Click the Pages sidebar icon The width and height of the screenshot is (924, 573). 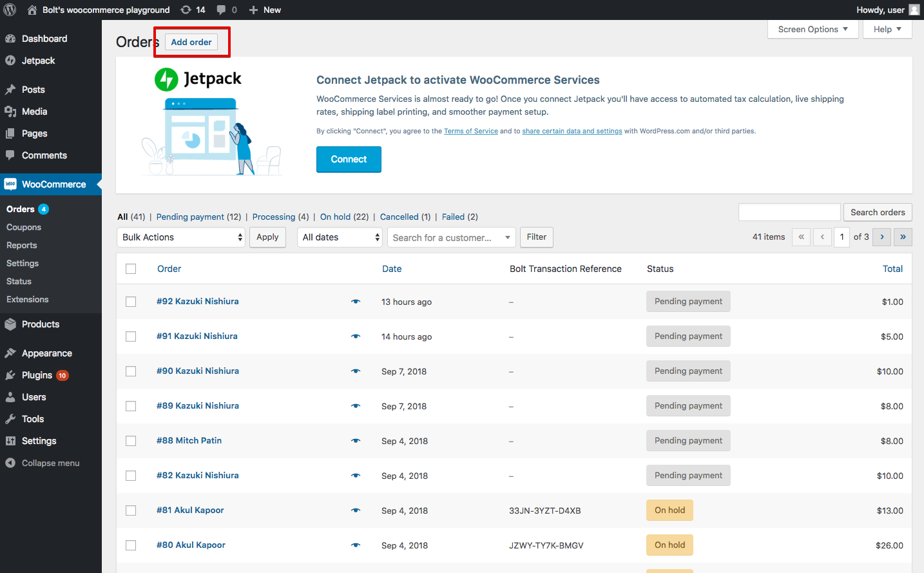[10, 133]
